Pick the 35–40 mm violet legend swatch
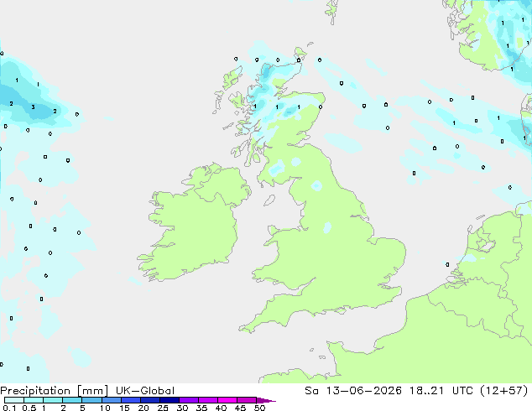532x411 pixels. (208, 400)
